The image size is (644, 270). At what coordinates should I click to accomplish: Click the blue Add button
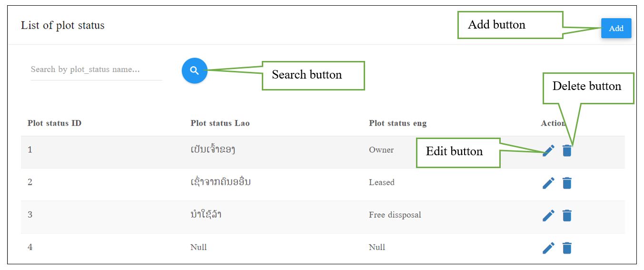coord(616,28)
